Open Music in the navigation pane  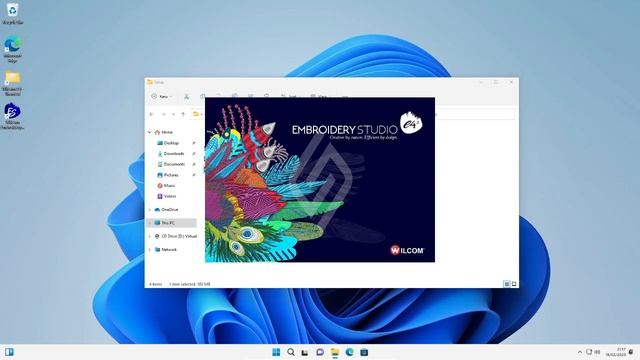click(x=166, y=185)
